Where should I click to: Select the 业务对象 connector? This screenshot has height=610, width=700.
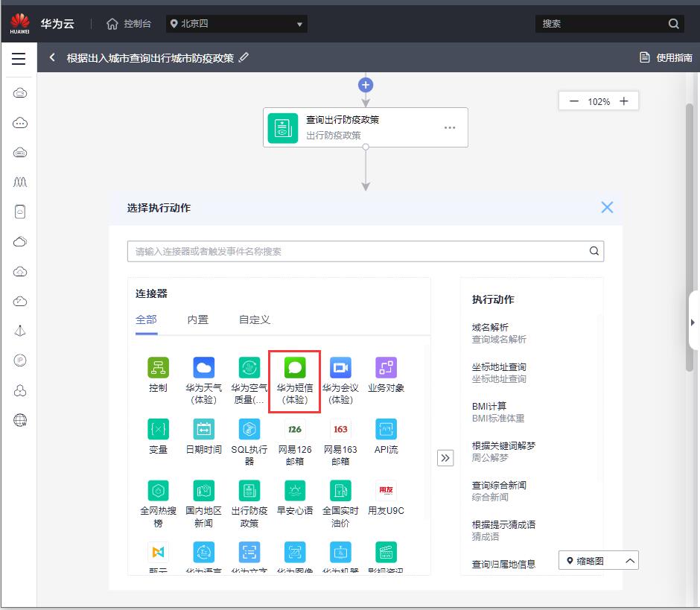(386, 375)
